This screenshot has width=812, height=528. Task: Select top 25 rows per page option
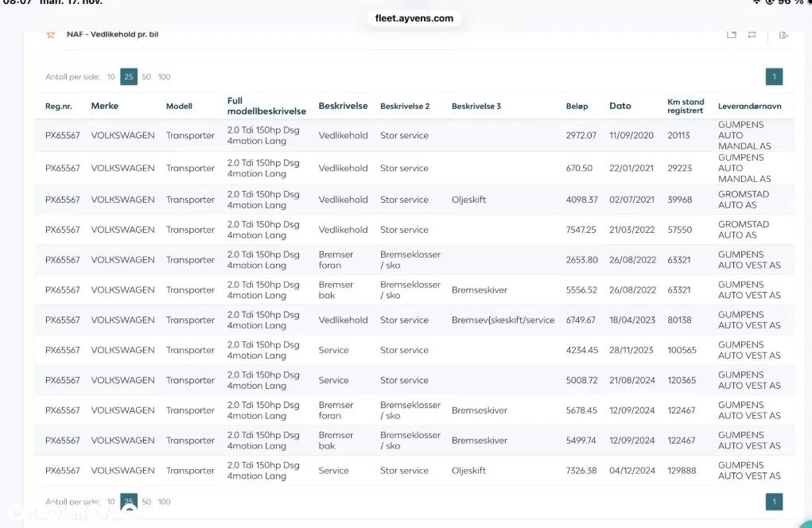129,76
